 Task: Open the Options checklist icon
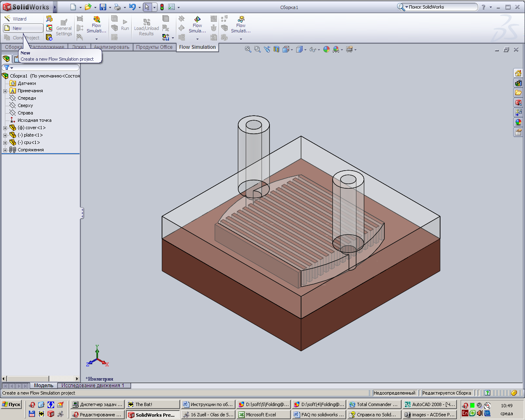click(171, 7)
